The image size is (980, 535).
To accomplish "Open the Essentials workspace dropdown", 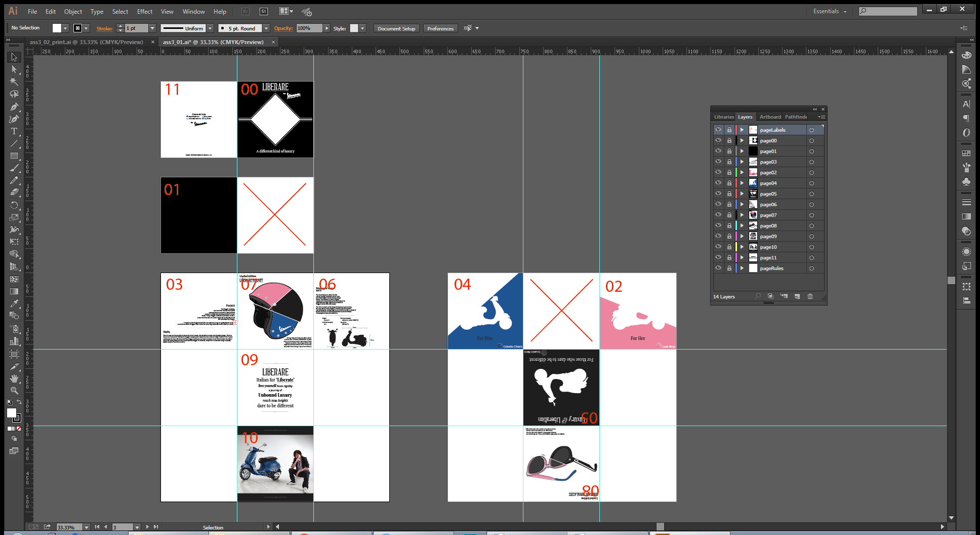I will click(830, 11).
